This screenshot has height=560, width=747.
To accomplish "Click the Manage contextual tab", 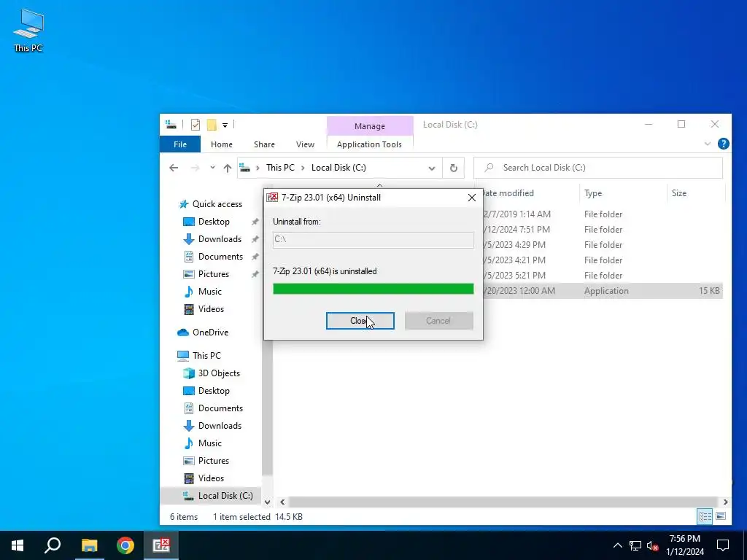I will (x=370, y=126).
